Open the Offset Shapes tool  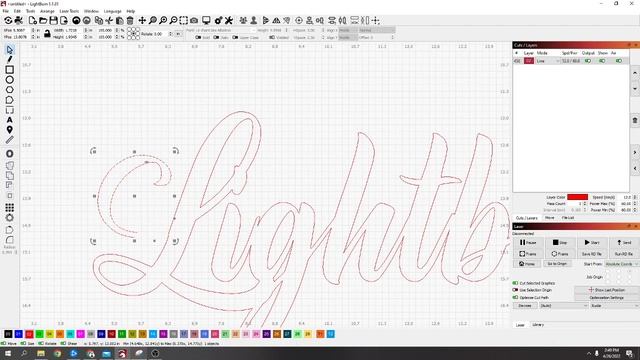point(9,154)
